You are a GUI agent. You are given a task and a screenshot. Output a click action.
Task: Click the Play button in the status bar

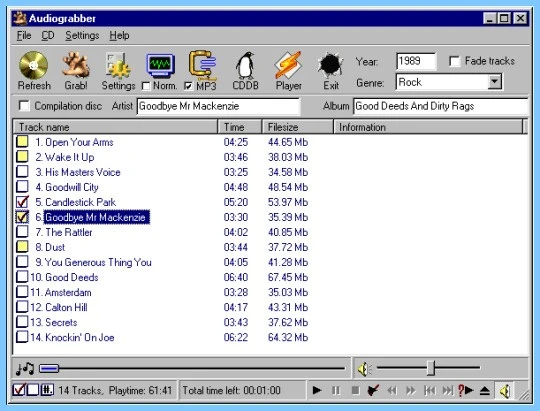point(317,390)
